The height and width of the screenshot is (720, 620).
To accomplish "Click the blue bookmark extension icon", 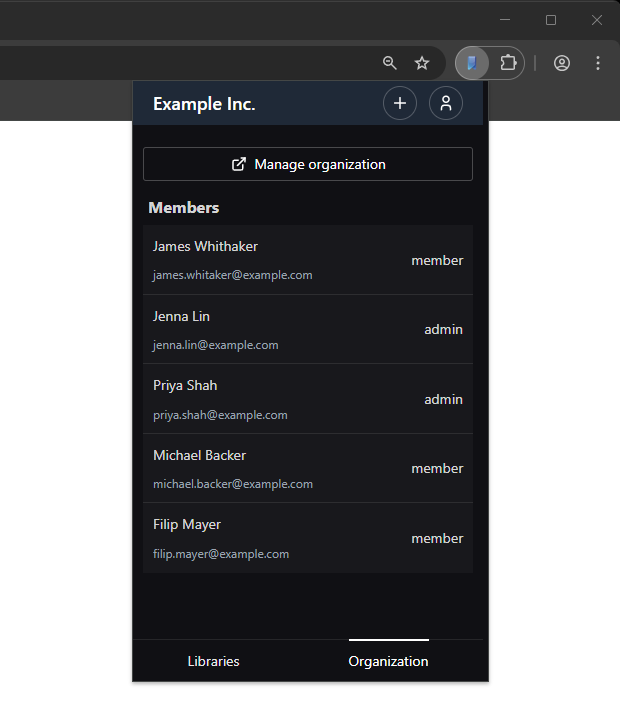I will (472, 63).
